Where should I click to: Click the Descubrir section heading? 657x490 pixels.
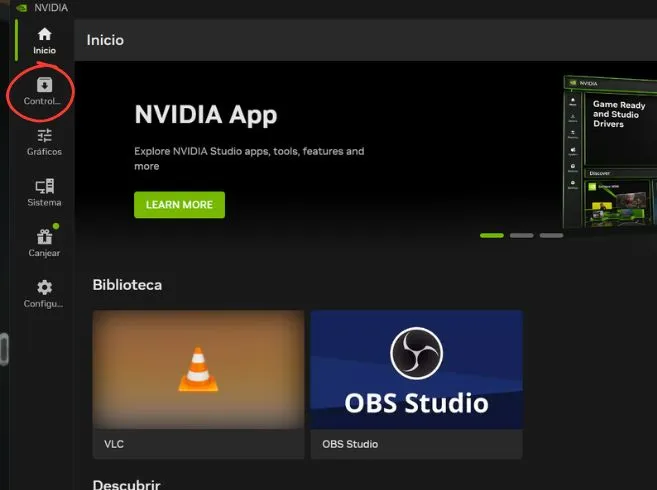[127, 485]
